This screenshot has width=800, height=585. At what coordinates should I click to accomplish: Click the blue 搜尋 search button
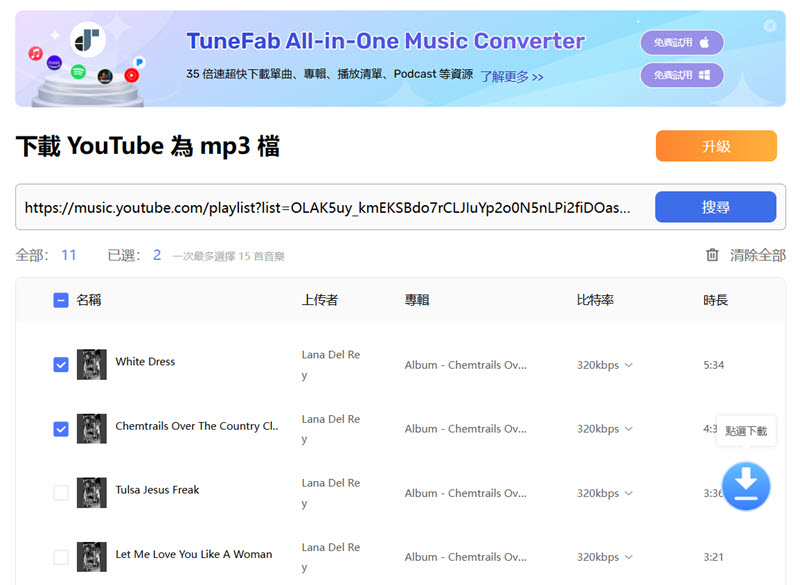pyautogui.click(x=715, y=207)
